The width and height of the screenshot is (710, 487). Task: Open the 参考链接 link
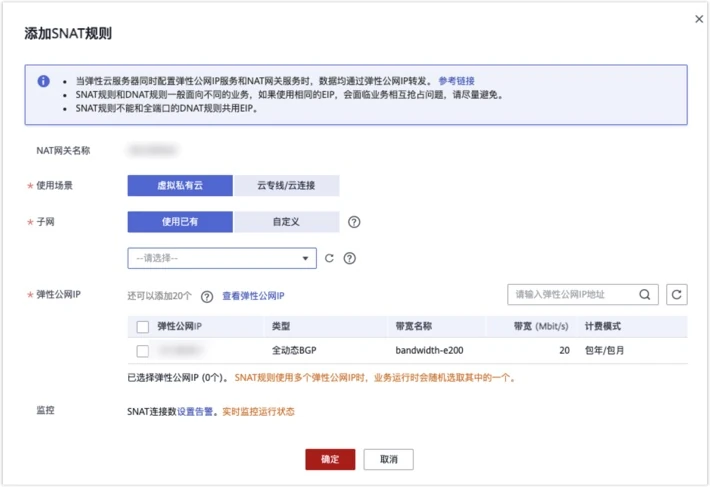[x=456, y=81]
